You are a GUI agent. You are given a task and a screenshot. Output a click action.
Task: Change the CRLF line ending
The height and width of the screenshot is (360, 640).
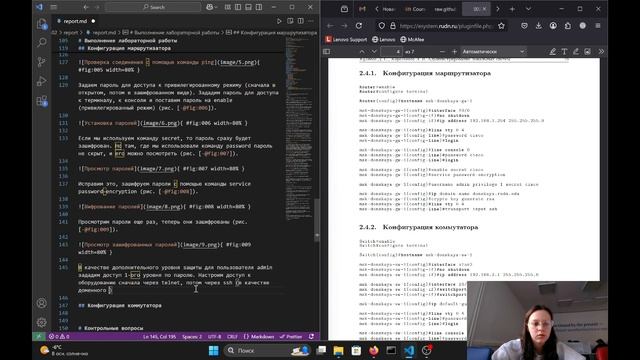232,337
